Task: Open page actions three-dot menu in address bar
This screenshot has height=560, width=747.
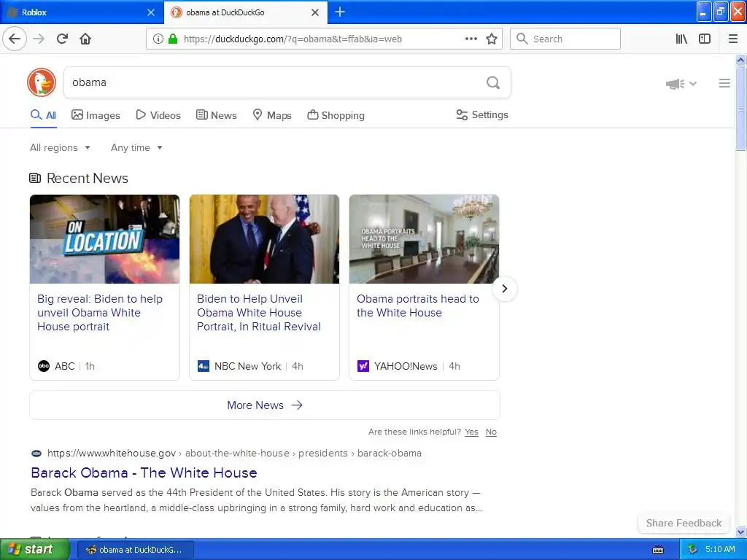Action: [x=471, y=39]
